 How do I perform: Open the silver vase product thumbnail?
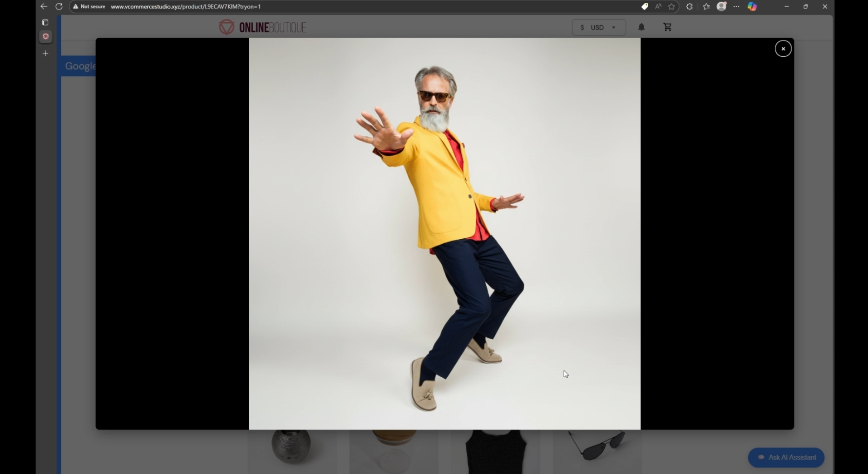point(292,452)
